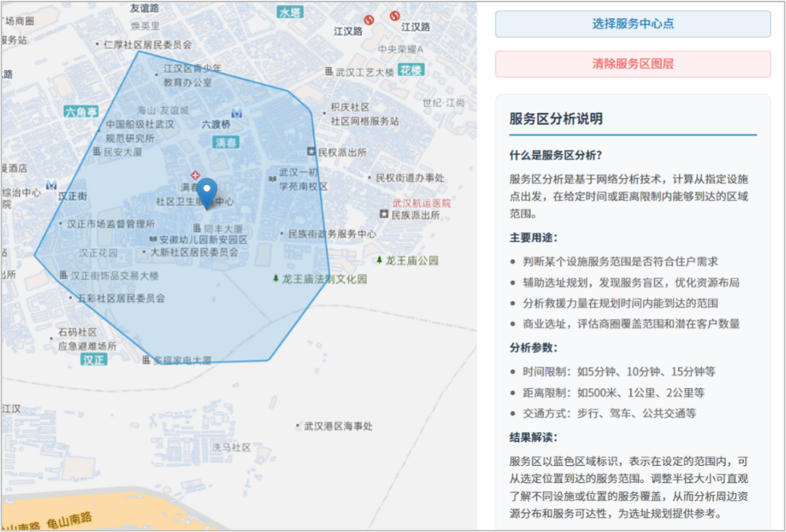The width and height of the screenshot is (786, 532).
Task: Click the metro icon at 六渡桥 station
Action: pyautogui.click(x=237, y=113)
